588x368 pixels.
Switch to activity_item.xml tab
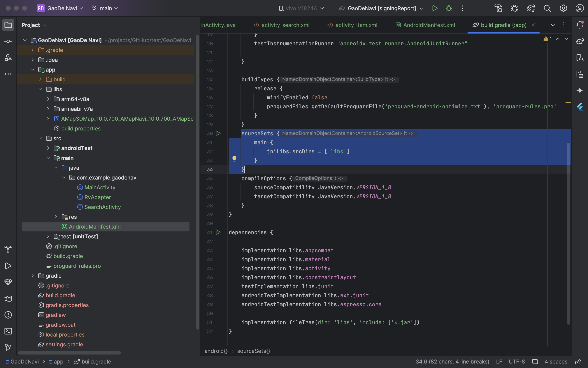[352, 25]
